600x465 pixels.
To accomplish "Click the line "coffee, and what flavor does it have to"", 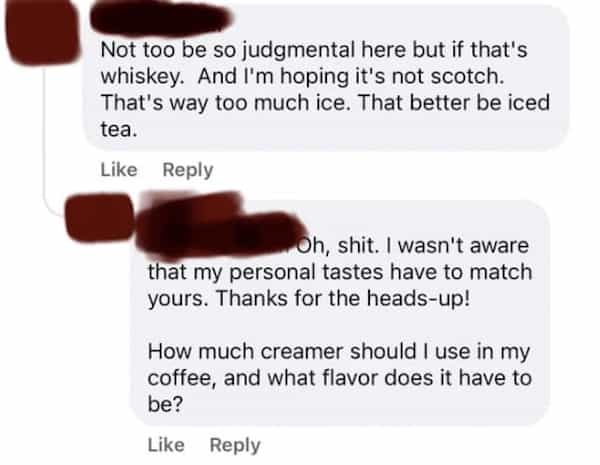I will pos(340,378).
